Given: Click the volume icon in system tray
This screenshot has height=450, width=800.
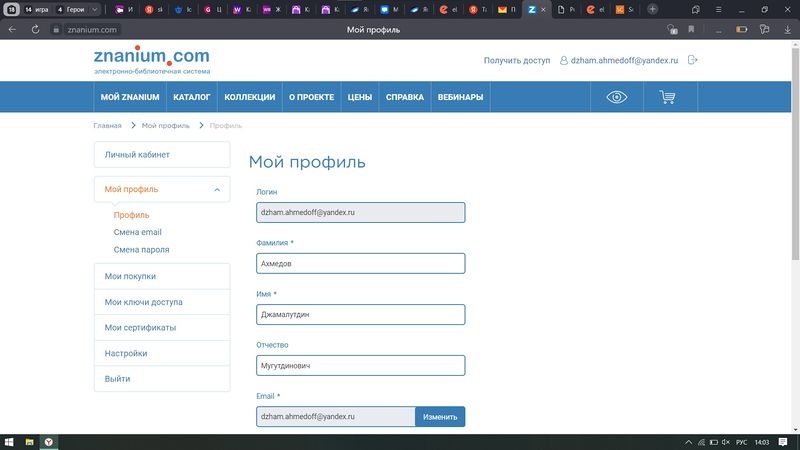Looking at the screenshot, I should [x=724, y=441].
